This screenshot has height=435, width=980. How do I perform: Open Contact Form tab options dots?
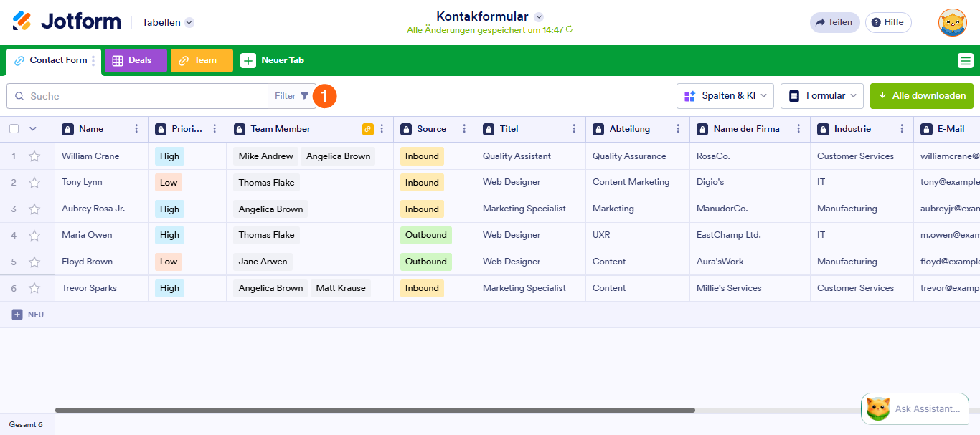click(93, 61)
